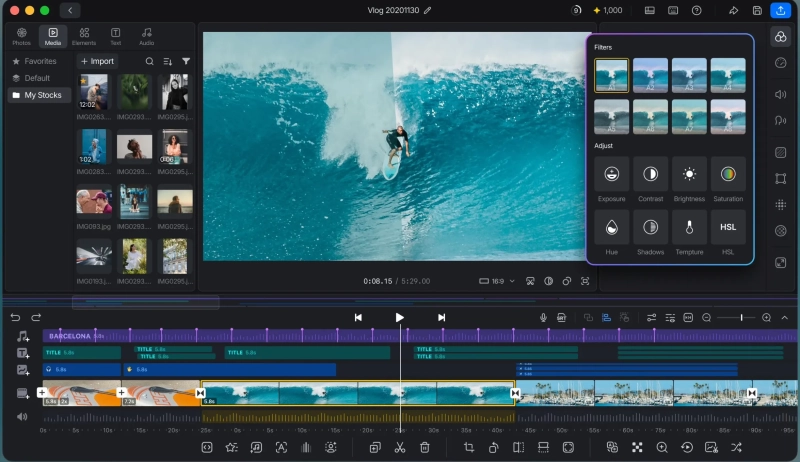Image resolution: width=800 pixels, height=462 pixels.
Task: Select the Exposure adjust tool
Action: [x=611, y=174]
